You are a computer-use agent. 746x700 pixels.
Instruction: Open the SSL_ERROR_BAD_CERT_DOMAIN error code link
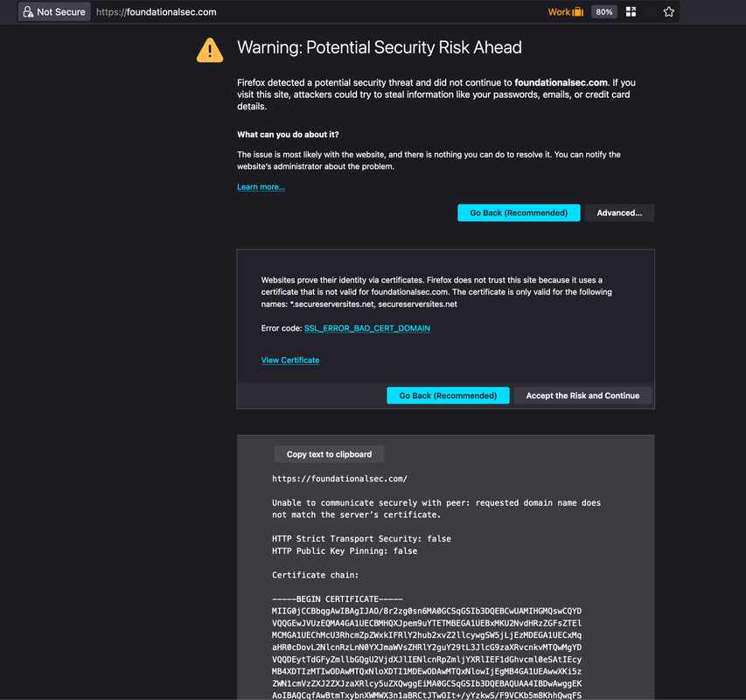coord(366,328)
